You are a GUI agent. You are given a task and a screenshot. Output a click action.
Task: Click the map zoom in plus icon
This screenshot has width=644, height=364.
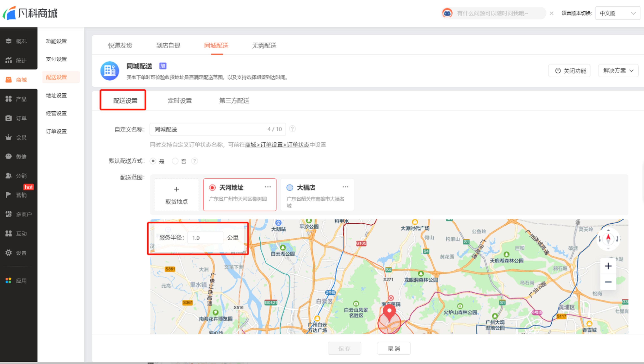(608, 266)
